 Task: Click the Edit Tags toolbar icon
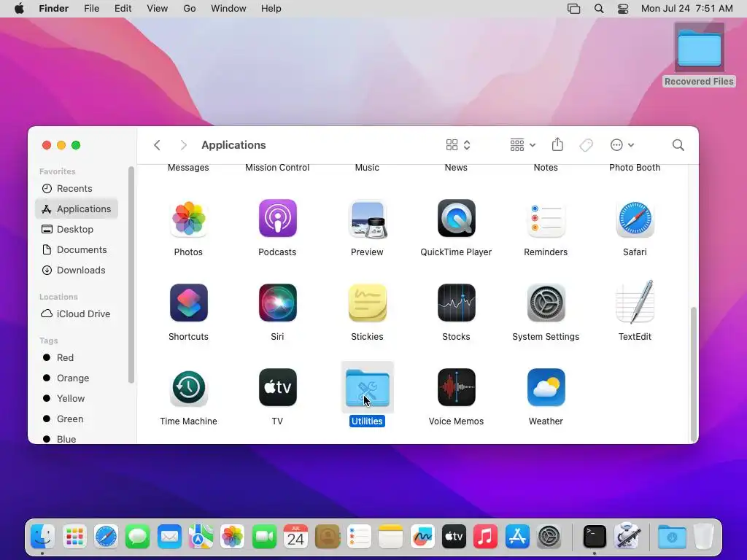click(586, 145)
